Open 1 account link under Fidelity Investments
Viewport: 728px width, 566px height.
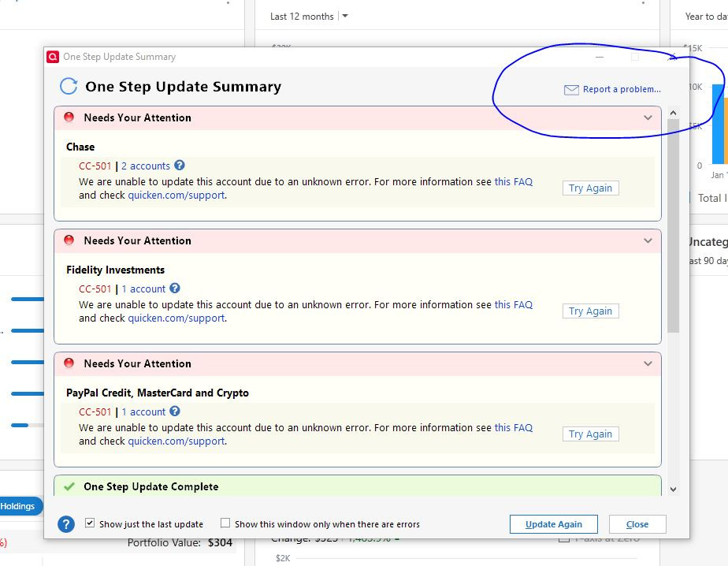[143, 289]
